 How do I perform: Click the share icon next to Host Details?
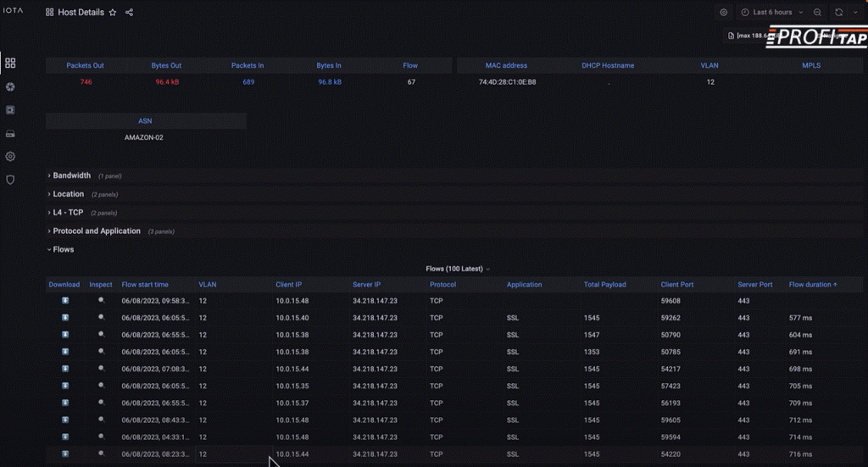129,13
